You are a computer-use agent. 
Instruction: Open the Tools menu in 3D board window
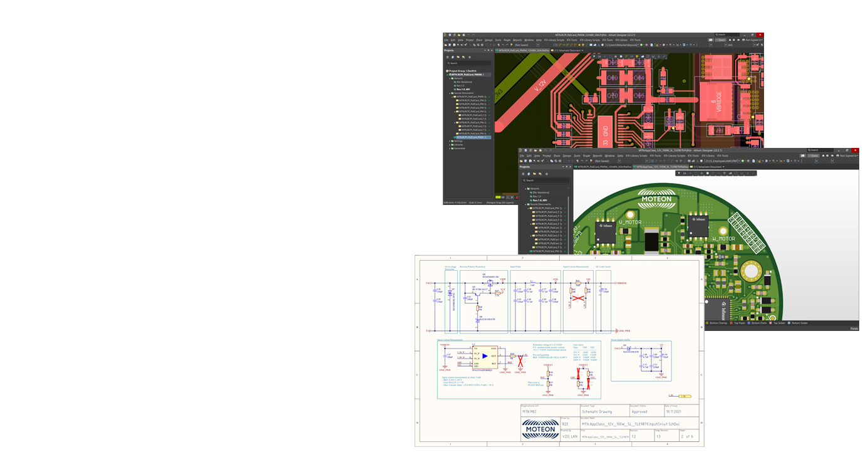coord(577,155)
